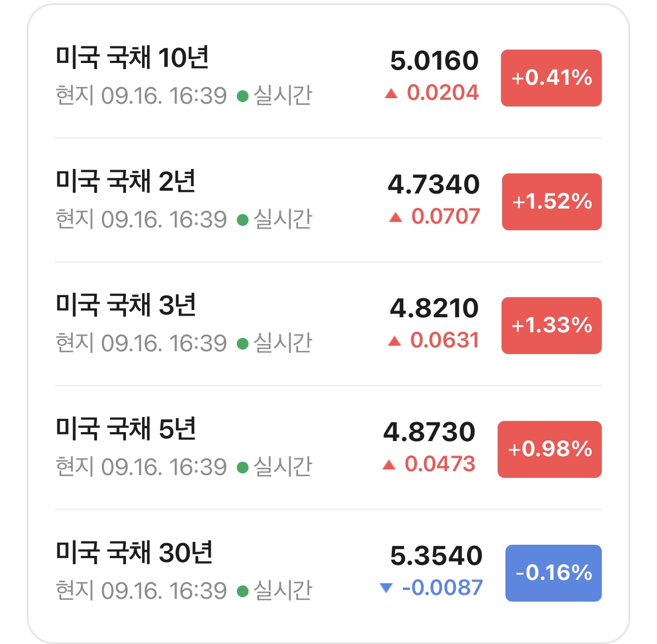Click the red up arrow beside 0.0204
657x644 pixels.
391,94
